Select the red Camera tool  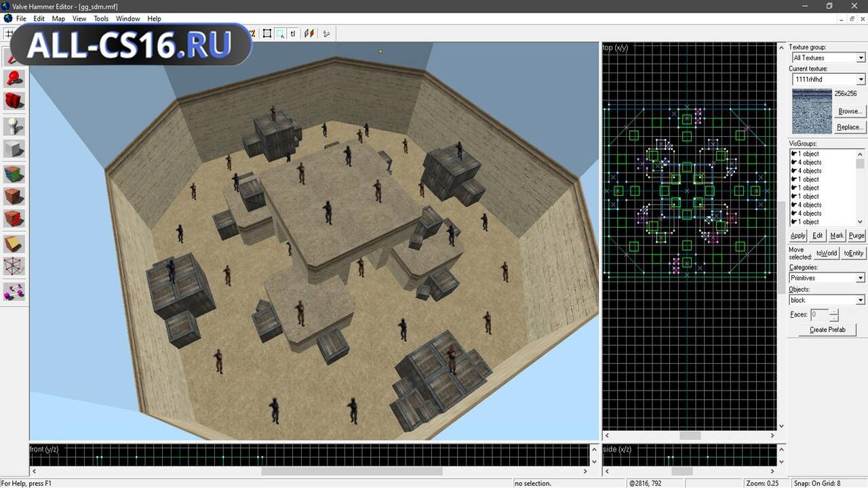[x=14, y=102]
